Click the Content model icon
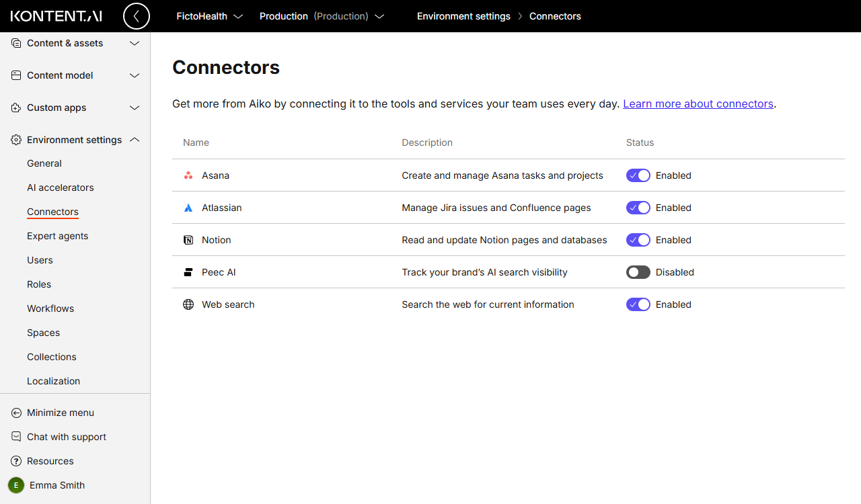This screenshot has height=504, width=861. tap(16, 75)
